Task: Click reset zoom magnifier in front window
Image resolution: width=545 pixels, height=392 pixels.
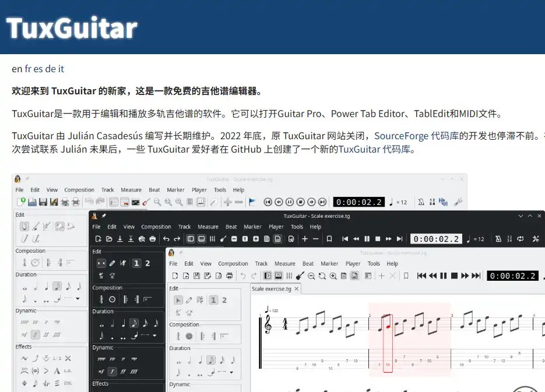Action: tap(322, 276)
